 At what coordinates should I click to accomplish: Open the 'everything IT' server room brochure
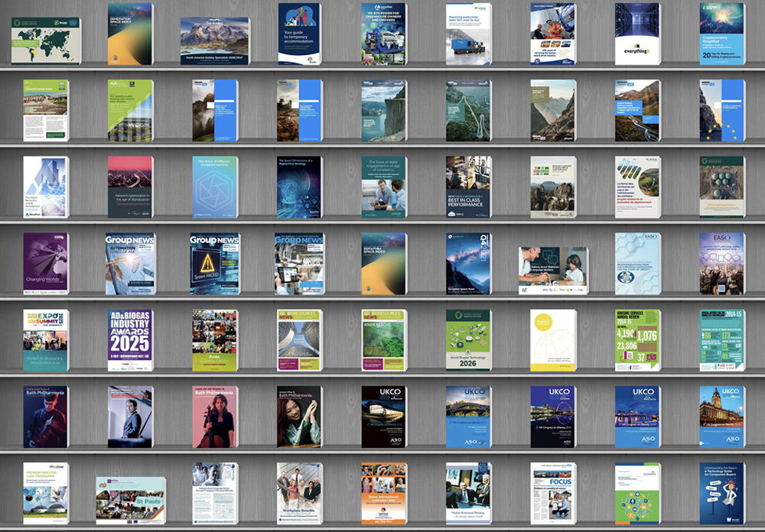(x=638, y=34)
